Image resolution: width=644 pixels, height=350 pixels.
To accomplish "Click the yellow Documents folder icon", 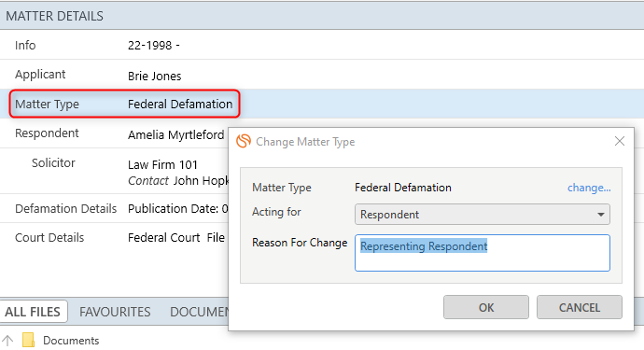I will [28, 340].
